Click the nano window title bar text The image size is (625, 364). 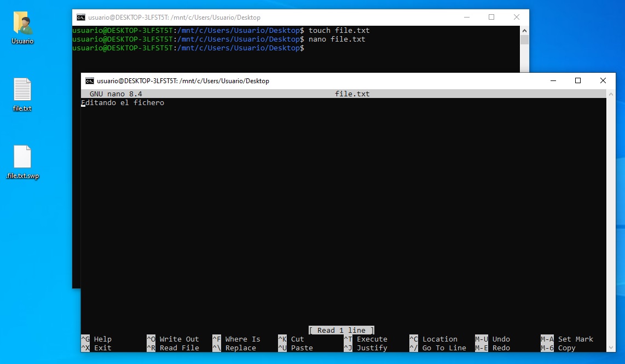point(183,81)
